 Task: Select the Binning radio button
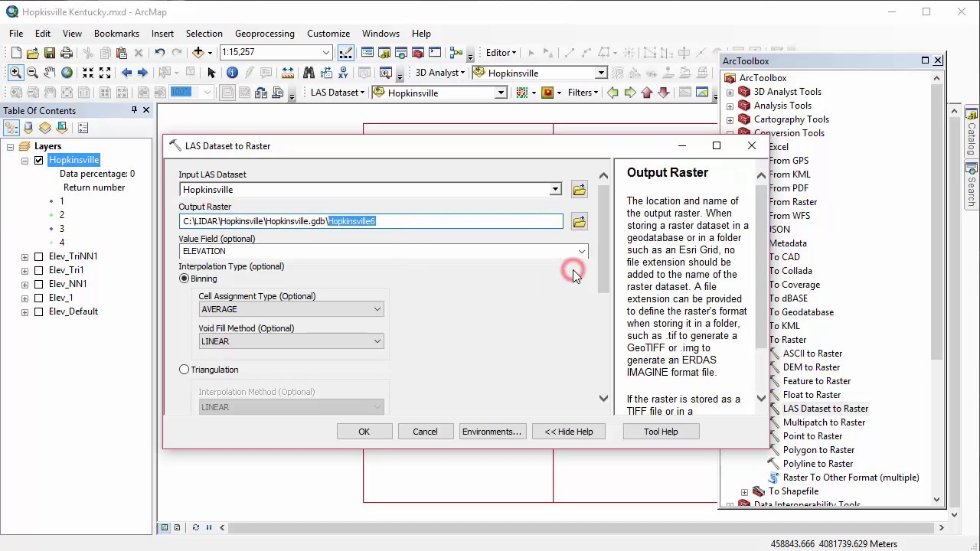point(184,279)
